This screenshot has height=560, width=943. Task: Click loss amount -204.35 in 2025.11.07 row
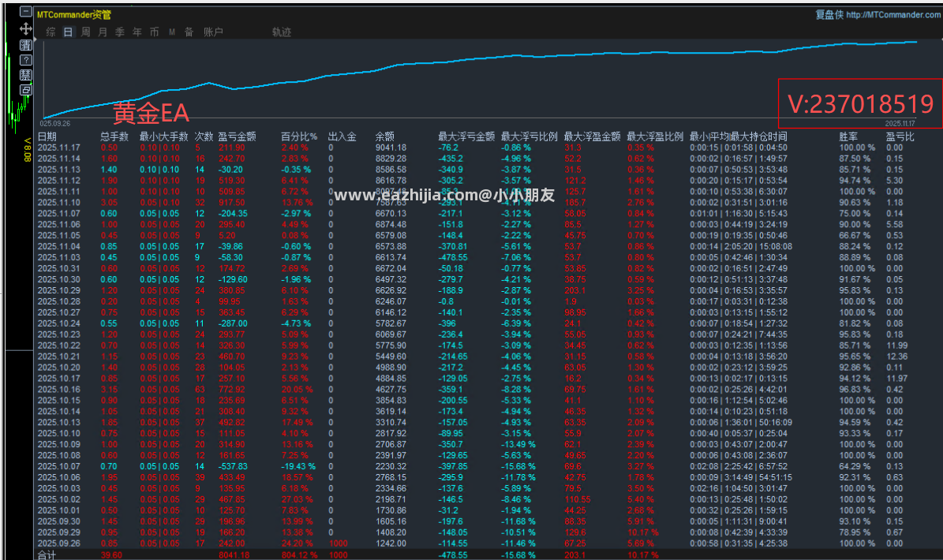coord(233,213)
